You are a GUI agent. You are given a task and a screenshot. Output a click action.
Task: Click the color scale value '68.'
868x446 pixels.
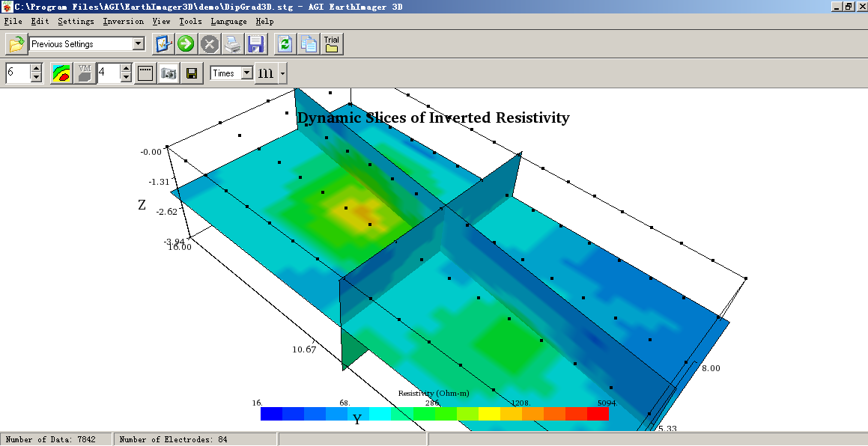345,403
